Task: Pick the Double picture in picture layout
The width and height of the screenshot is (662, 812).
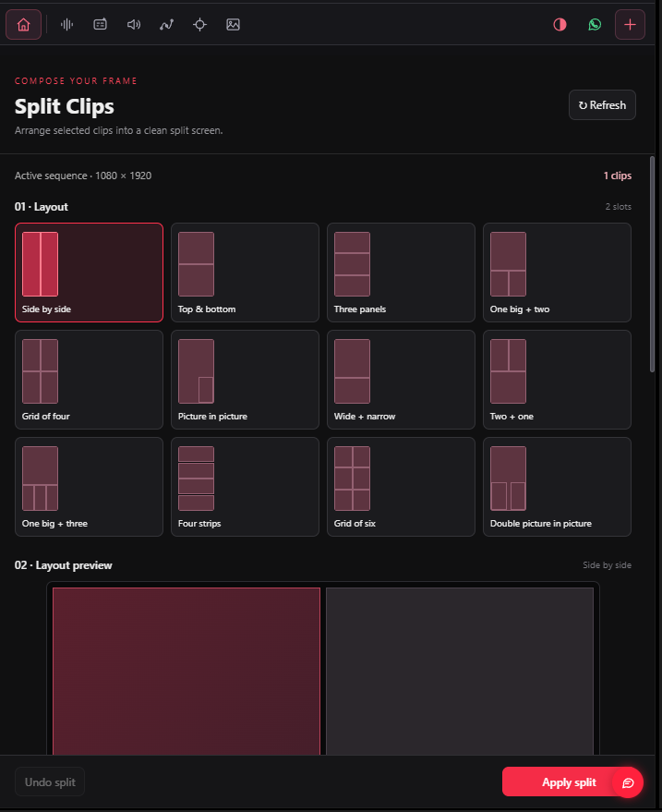Action: (x=557, y=487)
